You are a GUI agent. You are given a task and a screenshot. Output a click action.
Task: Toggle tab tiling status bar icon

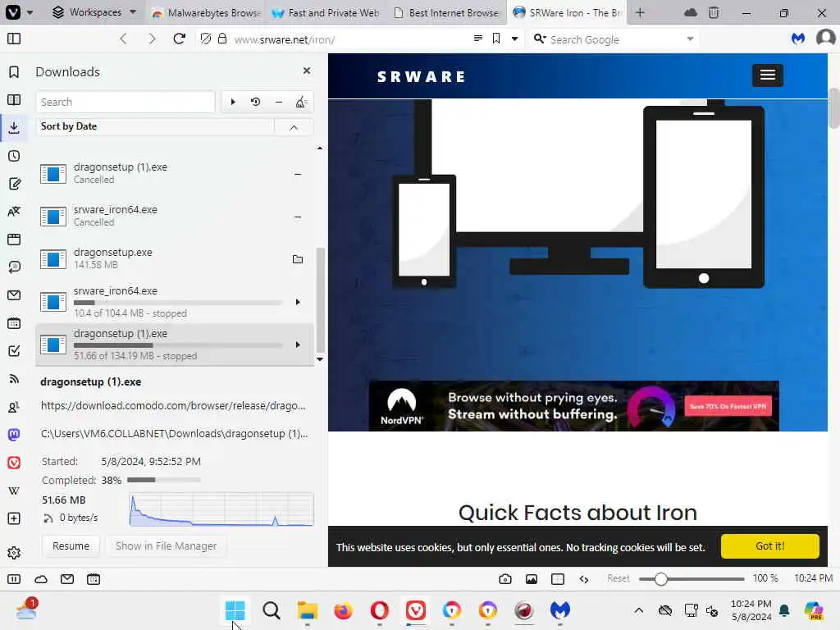pyautogui.click(x=558, y=579)
